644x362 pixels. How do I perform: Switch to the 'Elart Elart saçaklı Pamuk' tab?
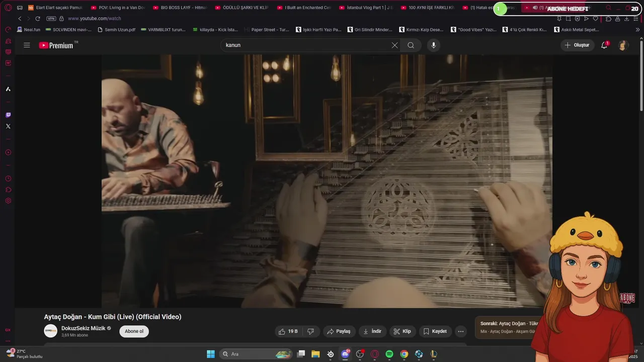click(55, 8)
